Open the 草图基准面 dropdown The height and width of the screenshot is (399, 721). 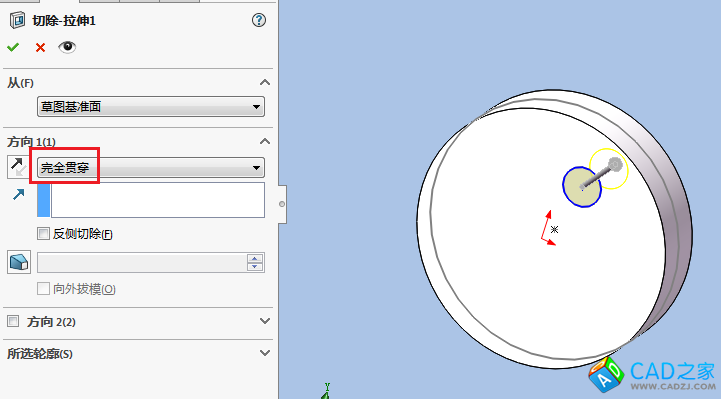[x=151, y=107]
